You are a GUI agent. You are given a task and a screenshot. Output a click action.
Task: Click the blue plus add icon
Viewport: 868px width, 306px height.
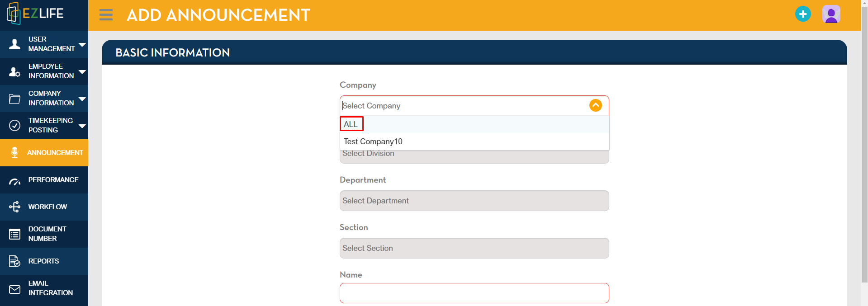(803, 14)
